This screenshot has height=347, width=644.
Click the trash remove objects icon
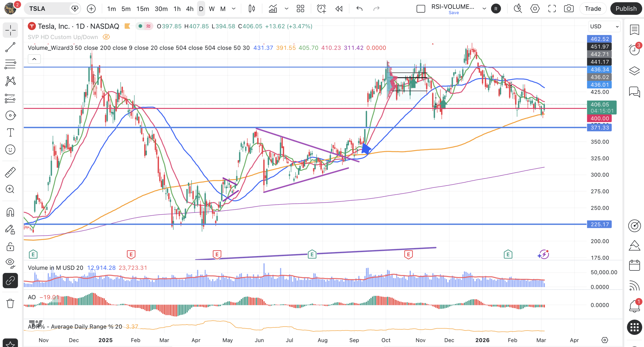[10, 303]
